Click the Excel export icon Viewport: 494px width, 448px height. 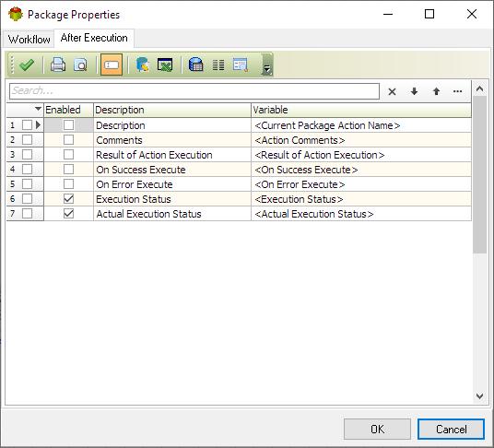pyautogui.click(x=165, y=65)
